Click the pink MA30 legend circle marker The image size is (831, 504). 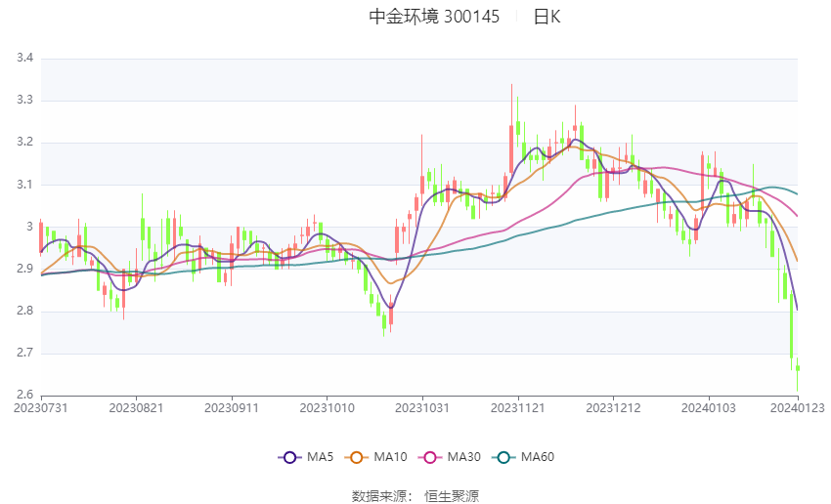pos(428,456)
